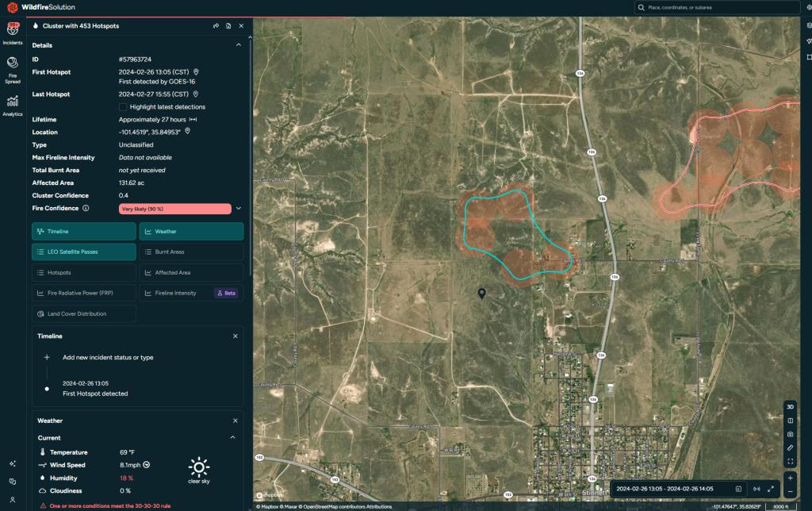The height and width of the screenshot is (511, 812).
Task: Open the Burnt Areas view
Action: point(190,252)
